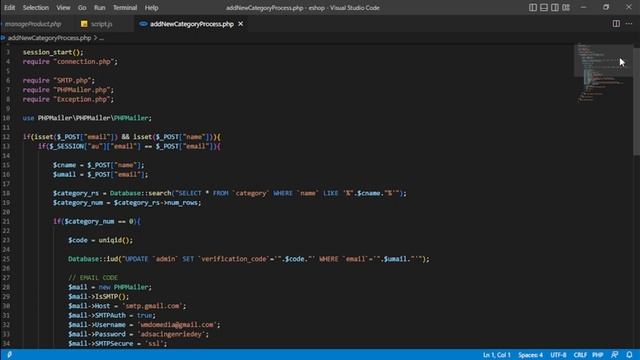The width and height of the screenshot is (640, 360).
Task: Click the PHP file icon in breadcrumb
Action: 3,38
